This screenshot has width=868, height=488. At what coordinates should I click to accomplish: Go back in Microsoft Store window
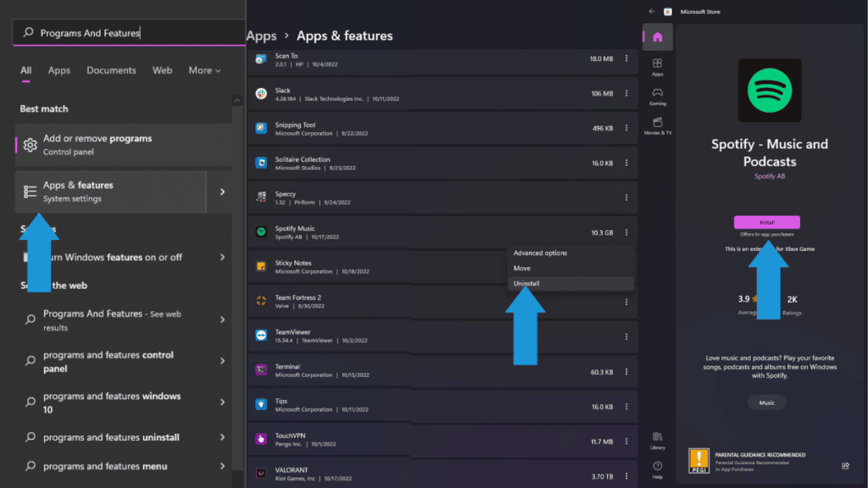[652, 12]
